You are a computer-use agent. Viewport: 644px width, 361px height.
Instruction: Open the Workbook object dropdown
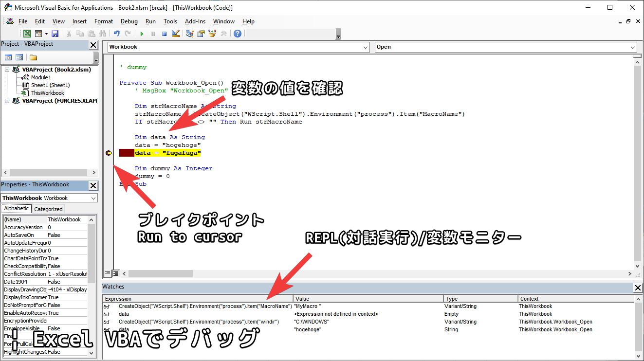[x=366, y=47]
